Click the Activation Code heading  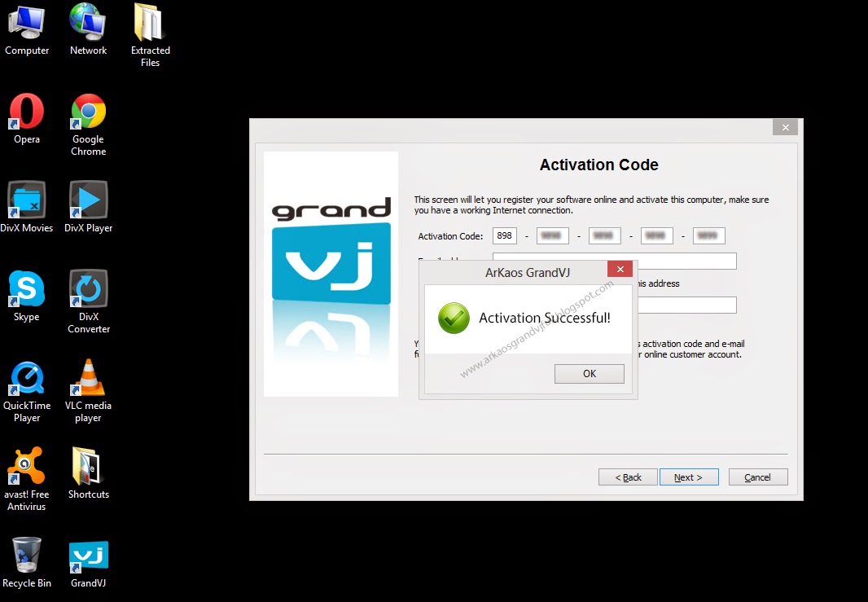[x=599, y=165]
